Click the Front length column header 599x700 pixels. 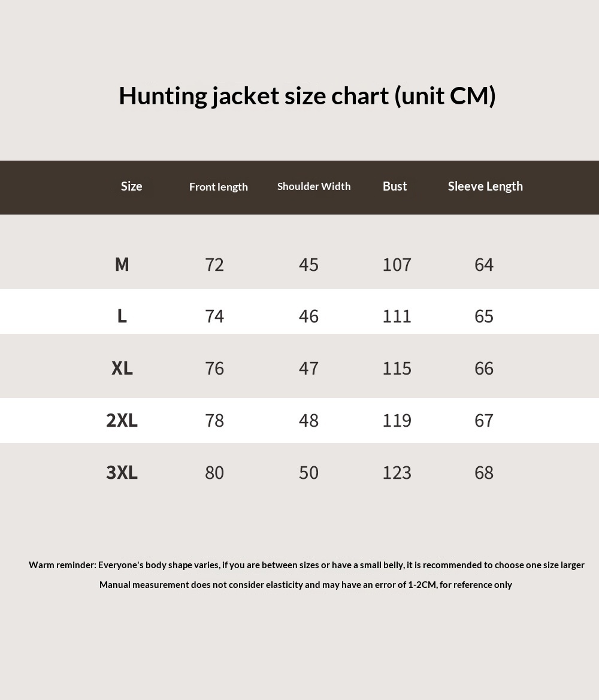(218, 187)
